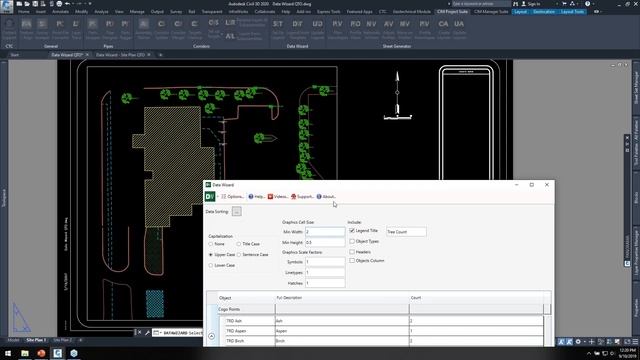Enable the Object Types checkbox
This screenshot has height=360, width=640.
pos(352,241)
